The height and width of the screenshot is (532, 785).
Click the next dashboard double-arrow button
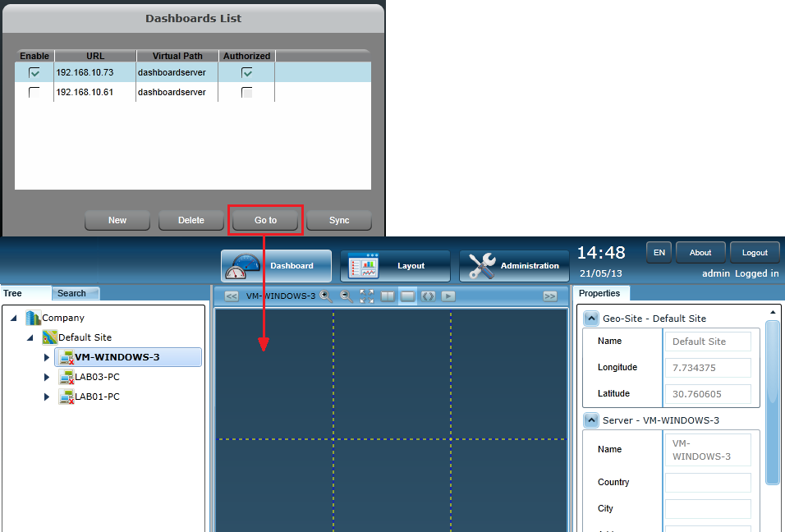click(x=550, y=296)
